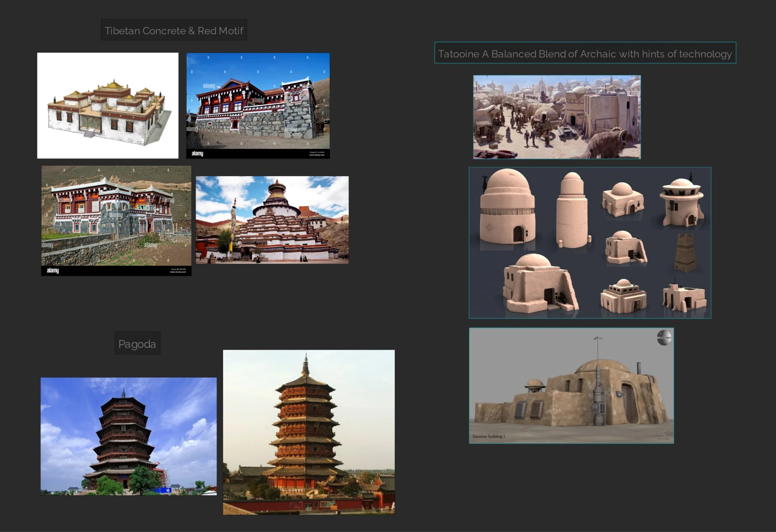Click the Tatooine Balanced Blend title note
Screen dimensions: 776x532
pyautogui.click(x=585, y=53)
